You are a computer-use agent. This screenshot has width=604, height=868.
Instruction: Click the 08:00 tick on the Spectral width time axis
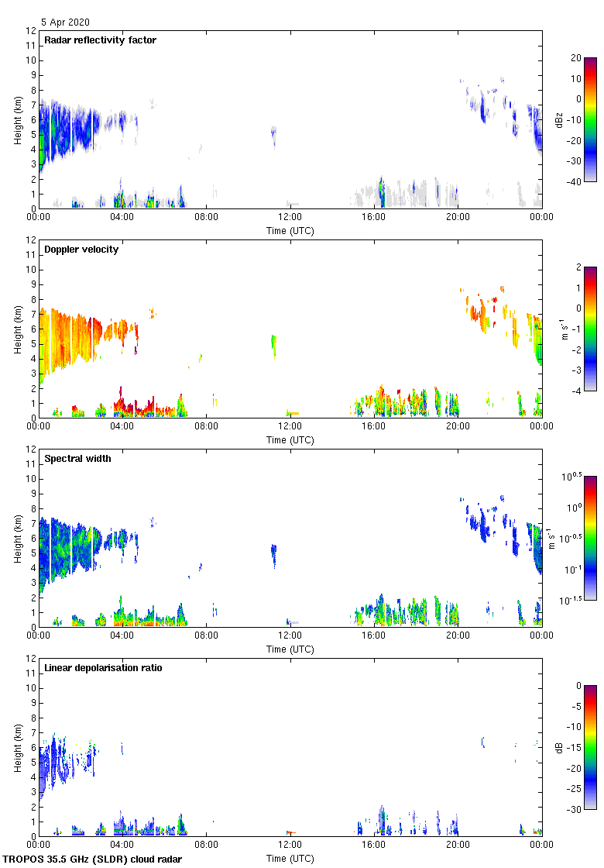tap(207, 636)
